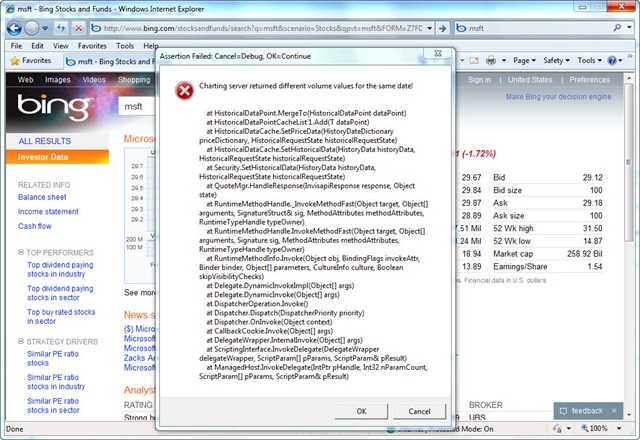Click Cancel to debug the assertion

(x=419, y=411)
